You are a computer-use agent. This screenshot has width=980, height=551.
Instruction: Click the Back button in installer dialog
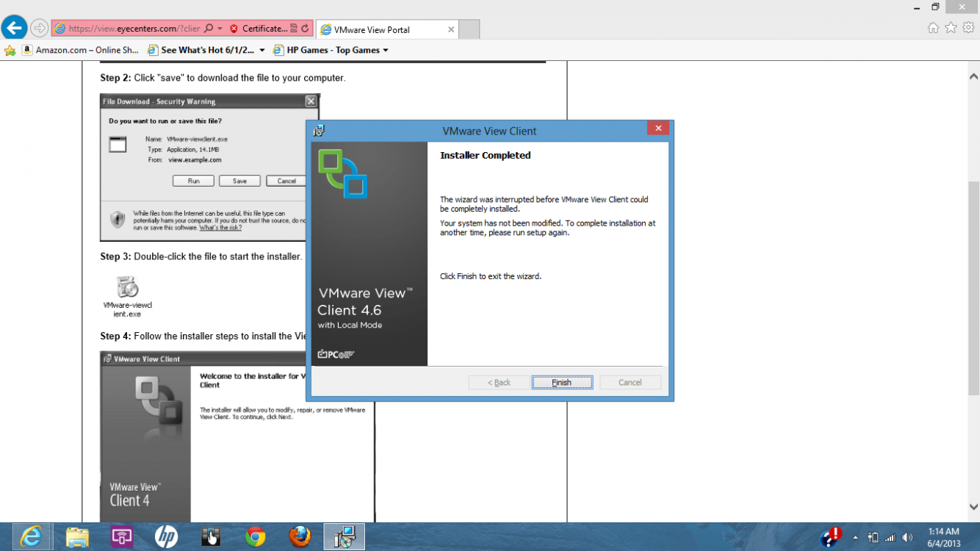[x=500, y=382]
